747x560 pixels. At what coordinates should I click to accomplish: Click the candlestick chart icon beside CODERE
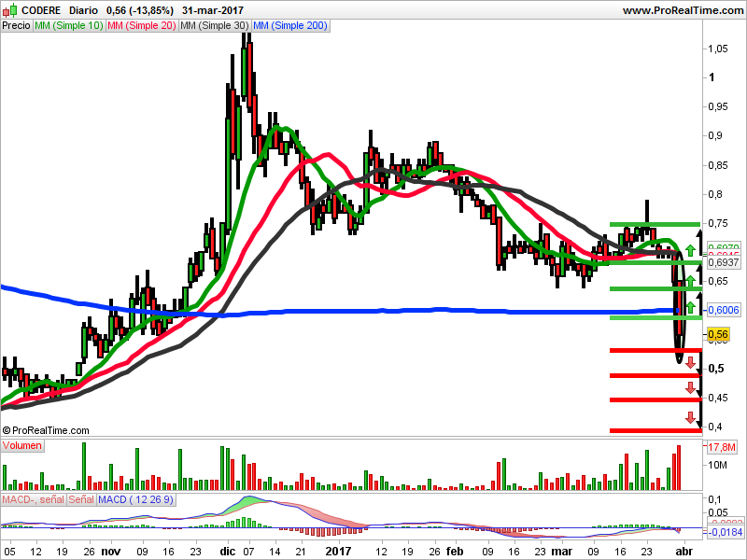(8, 9)
